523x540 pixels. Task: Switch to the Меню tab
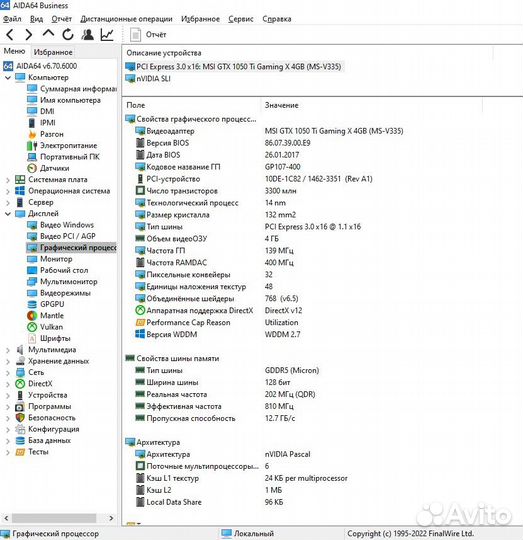[x=14, y=51]
